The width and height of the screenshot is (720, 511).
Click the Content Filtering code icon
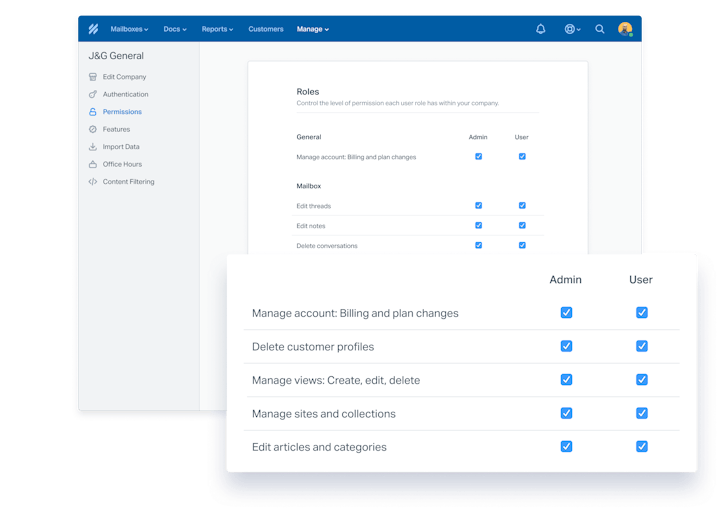pyautogui.click(x=93, y=182)
